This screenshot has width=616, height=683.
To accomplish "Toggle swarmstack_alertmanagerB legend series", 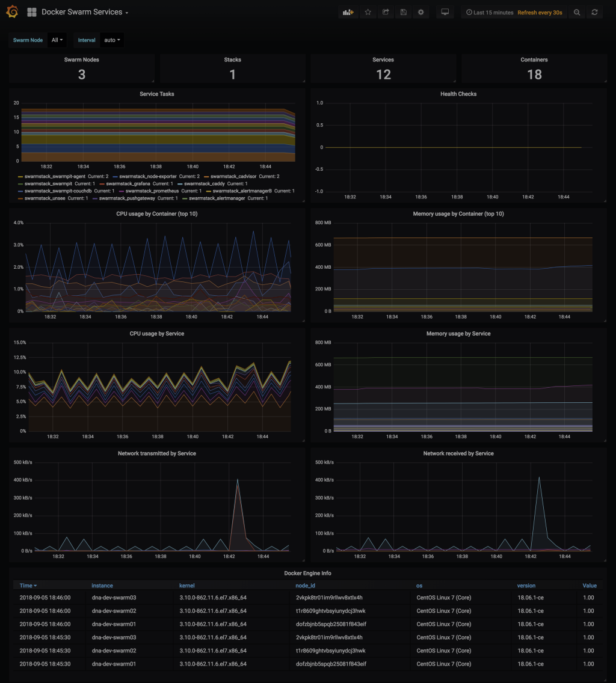I will (x=242, y=191).
